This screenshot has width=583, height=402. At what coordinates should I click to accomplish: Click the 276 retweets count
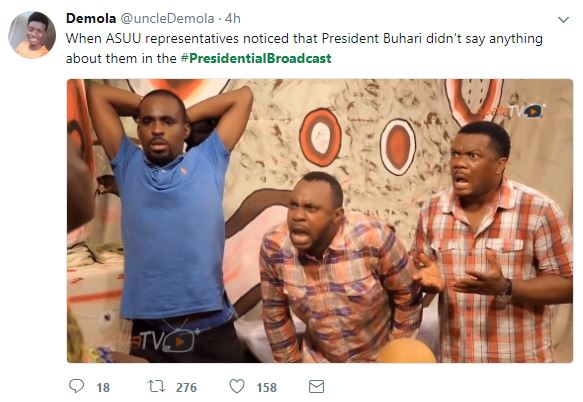pos(186,387)
